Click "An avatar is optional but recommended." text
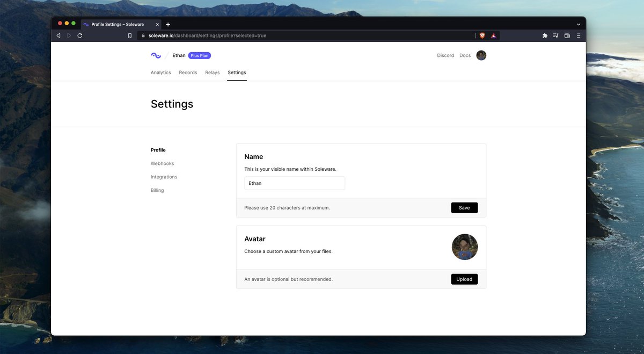Image resolution: width=644 pixels, height=354 pixels. (289, 279)
